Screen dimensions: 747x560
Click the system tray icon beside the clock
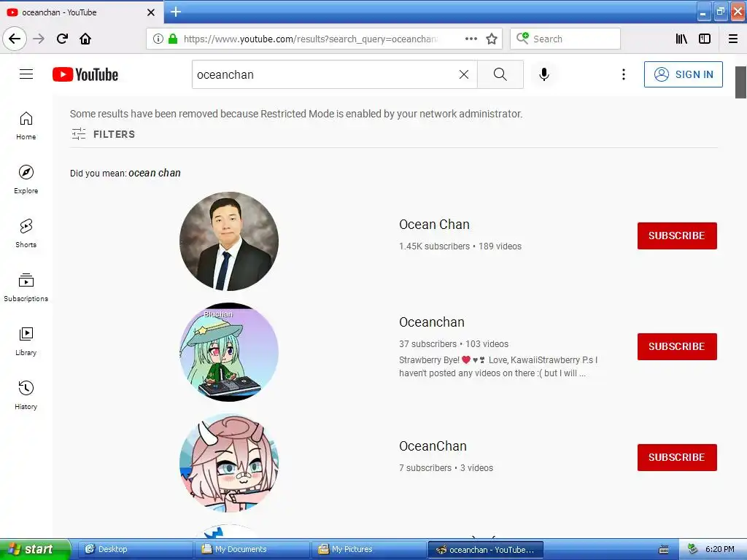click(x=692, y=550)
